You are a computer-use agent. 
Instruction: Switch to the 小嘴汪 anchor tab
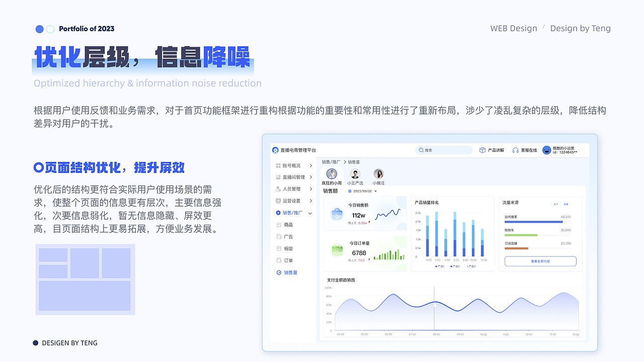point(378,177)
